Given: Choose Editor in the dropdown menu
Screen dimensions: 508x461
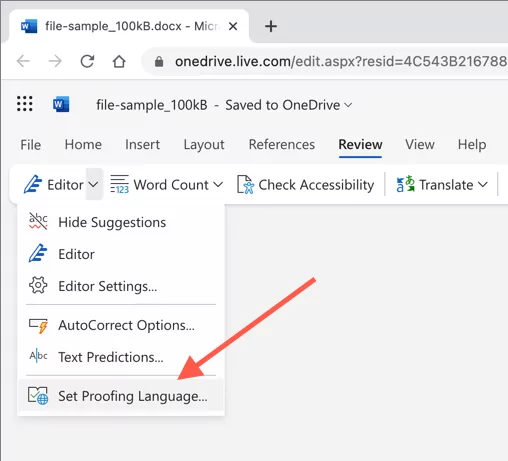Looking at the screenshot, I should tap(121, 254).
